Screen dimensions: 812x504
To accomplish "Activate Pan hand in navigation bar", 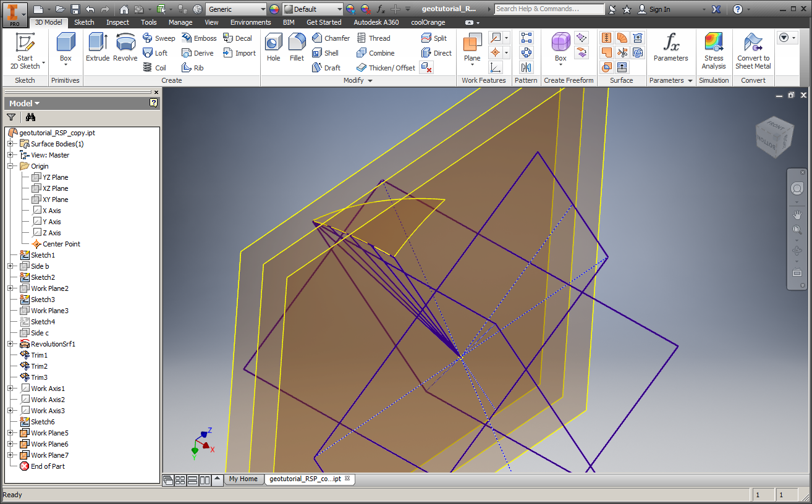I will pyautogui.click(x=797, y=214).
